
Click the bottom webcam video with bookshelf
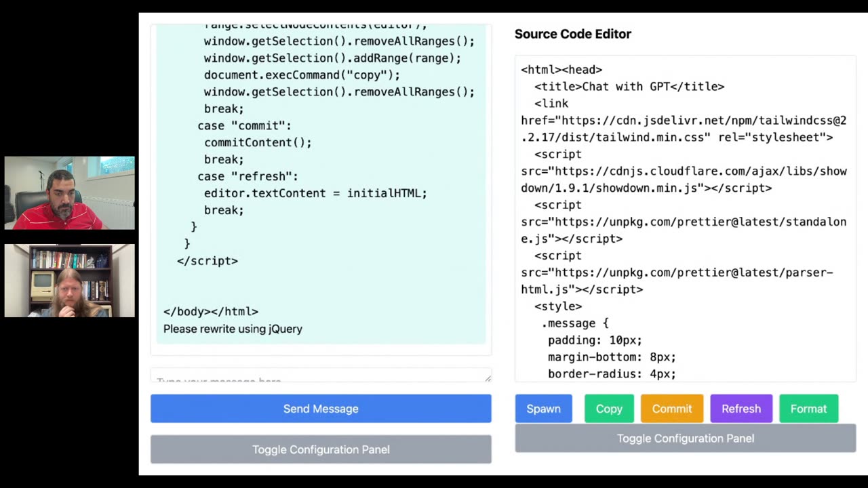coord(70,281)
